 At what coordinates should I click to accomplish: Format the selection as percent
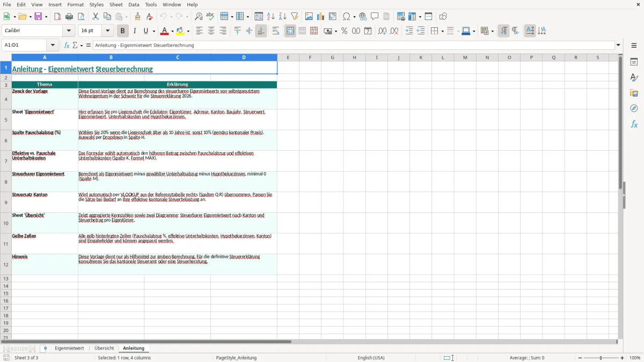(x=344, y=31)
